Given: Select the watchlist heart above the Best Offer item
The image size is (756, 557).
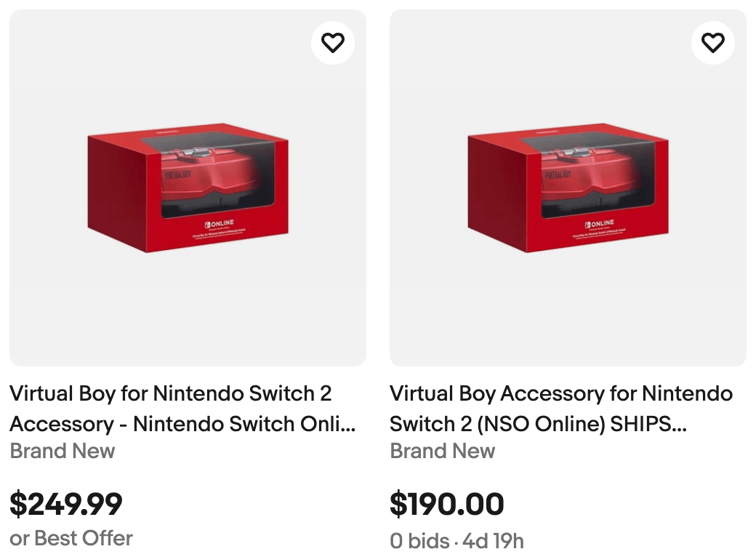Looking at the screenshot, I should 333,43.
